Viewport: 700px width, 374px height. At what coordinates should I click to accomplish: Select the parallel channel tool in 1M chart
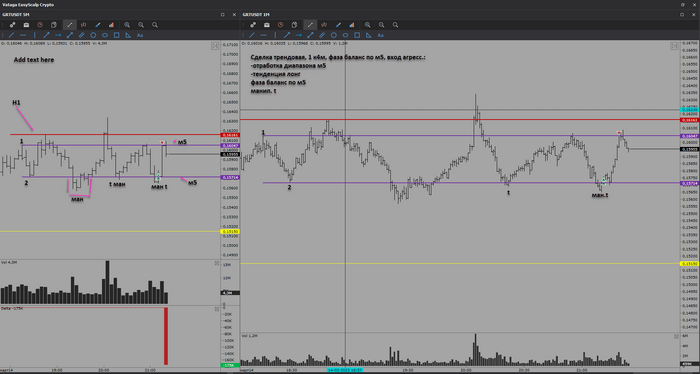coord(322,35)
